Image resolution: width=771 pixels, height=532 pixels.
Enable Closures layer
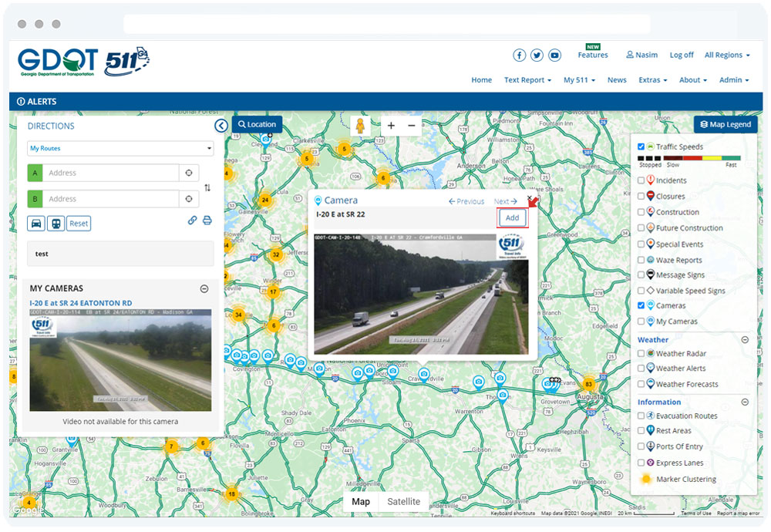641,196
